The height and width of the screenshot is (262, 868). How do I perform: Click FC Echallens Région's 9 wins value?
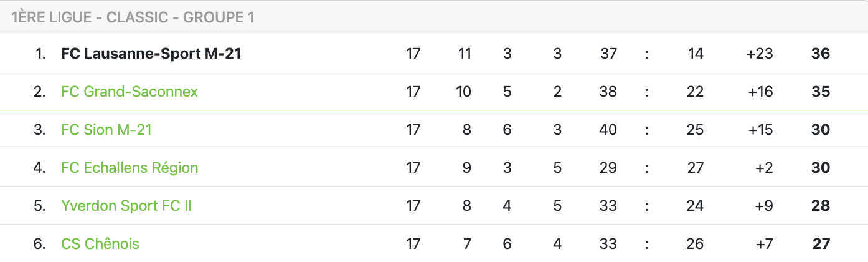467,168
